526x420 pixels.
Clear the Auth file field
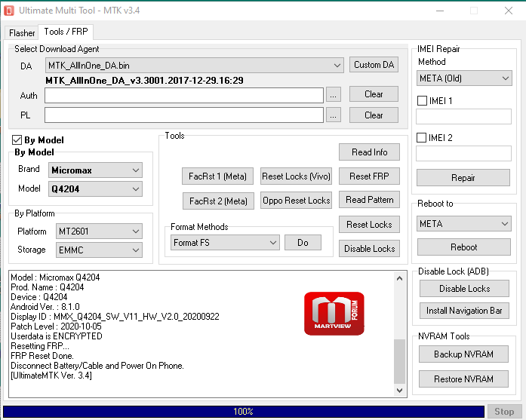coord(374,94)
